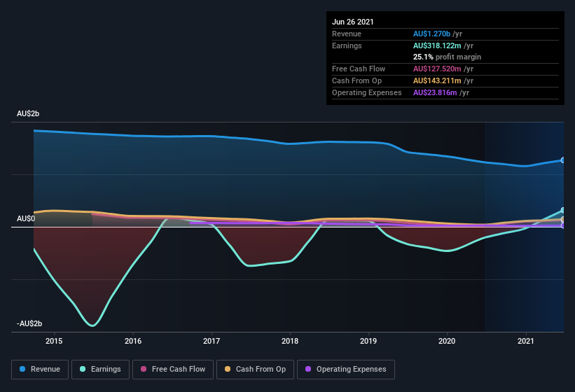575x392 pixels.
Task: Click the orange Cash From Op endpoint marker
Action: tap(563, 219)
